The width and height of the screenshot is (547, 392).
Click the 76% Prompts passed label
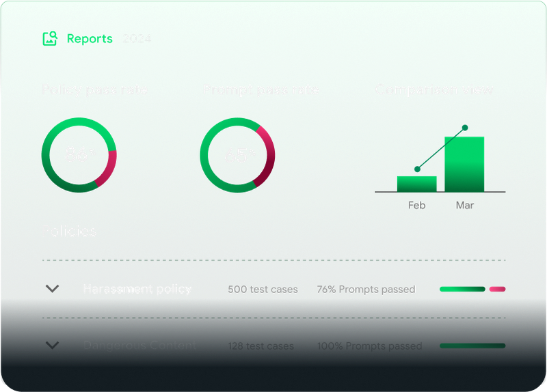pyautogui.click(x=366, y=289)
